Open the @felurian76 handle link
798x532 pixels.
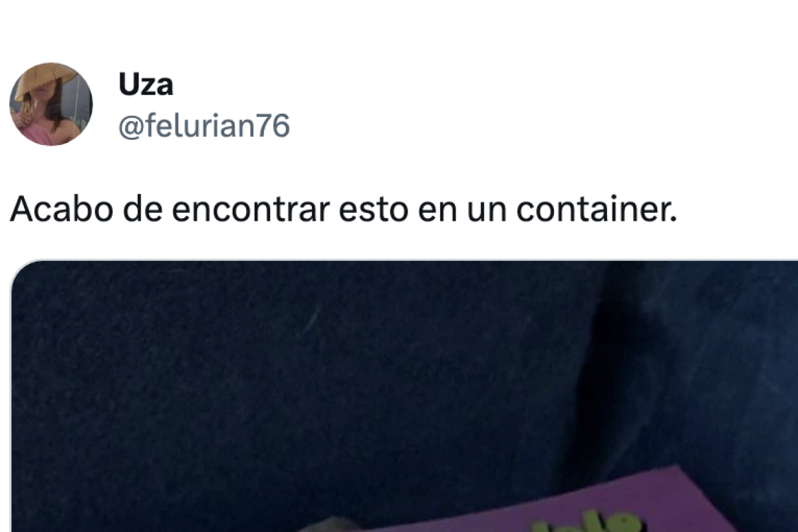pos(204,126)
